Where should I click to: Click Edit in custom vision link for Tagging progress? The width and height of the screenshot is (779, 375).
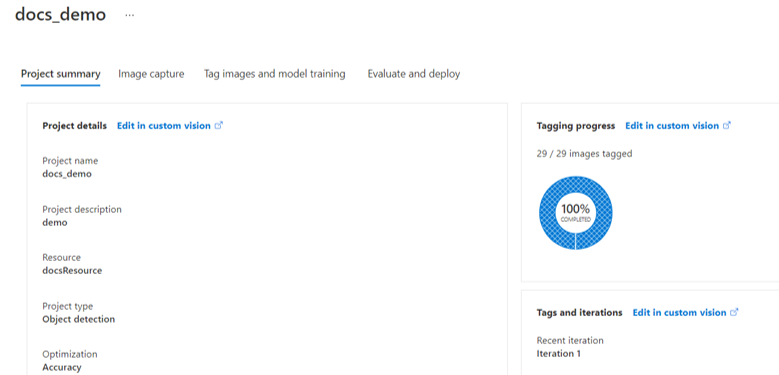pos(672,126)
